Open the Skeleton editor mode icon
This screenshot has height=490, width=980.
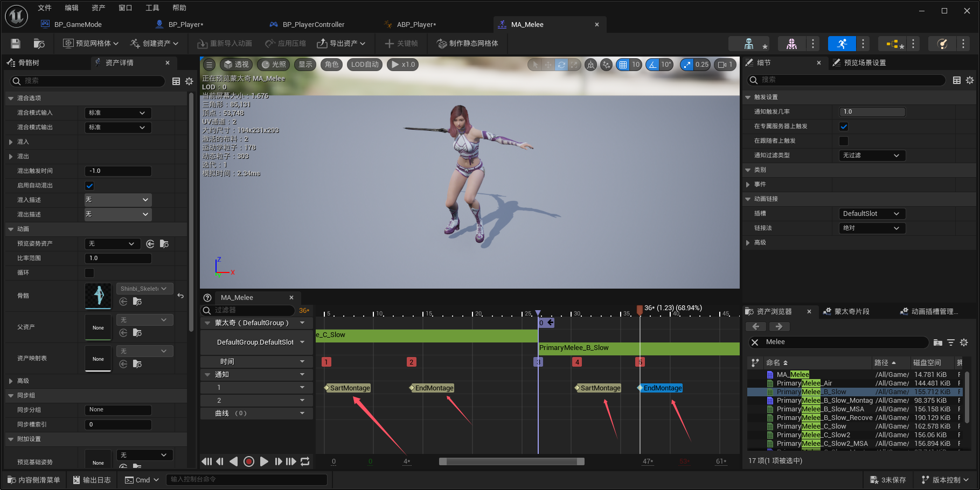click(x=749, y=44)
